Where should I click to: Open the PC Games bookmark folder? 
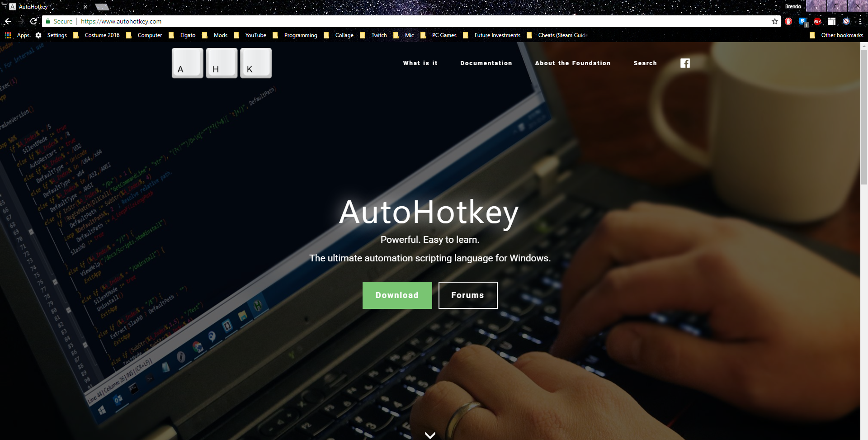click(x=439, y=35)
